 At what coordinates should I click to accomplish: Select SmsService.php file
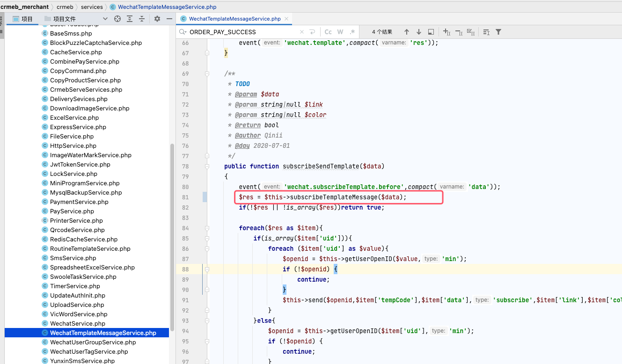73,258
